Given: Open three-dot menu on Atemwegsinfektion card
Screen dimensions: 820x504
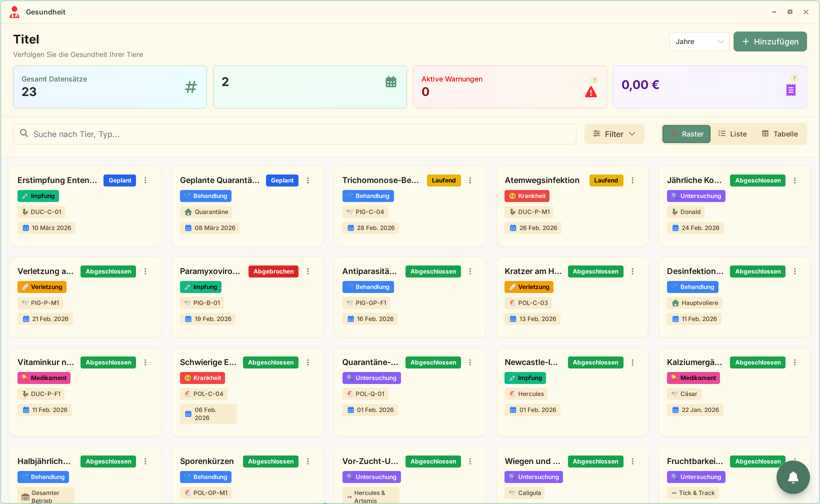Looking at the screenshot, I should coord(632,180).
